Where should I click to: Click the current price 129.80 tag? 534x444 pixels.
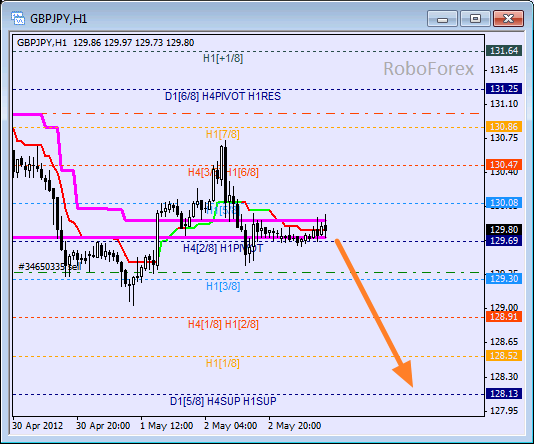click(504, 229)
